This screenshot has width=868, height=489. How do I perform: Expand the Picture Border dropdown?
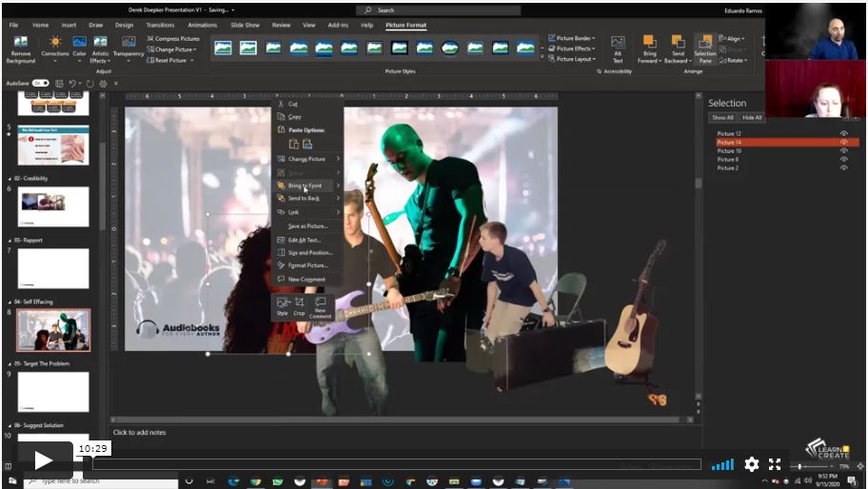point(593,39)
